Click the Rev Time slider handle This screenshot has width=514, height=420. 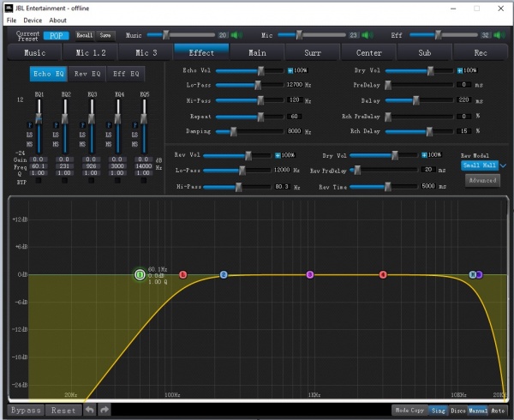(387, 185)
